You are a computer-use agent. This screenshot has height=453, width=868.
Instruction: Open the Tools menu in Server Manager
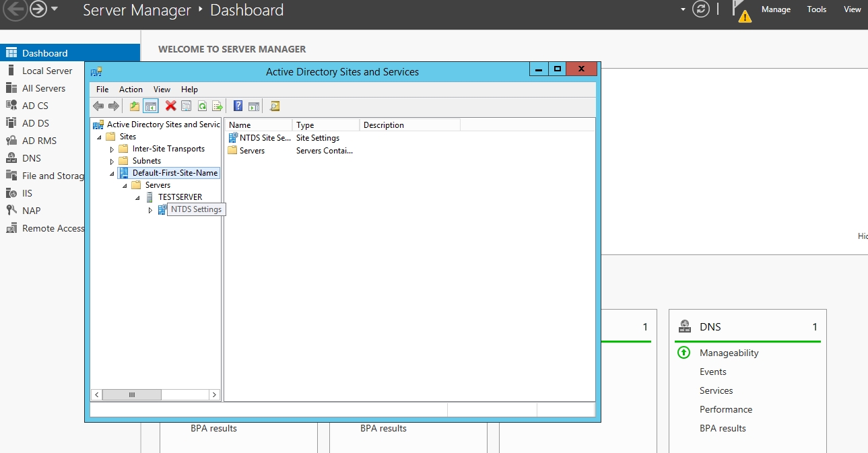click(817, 9)
